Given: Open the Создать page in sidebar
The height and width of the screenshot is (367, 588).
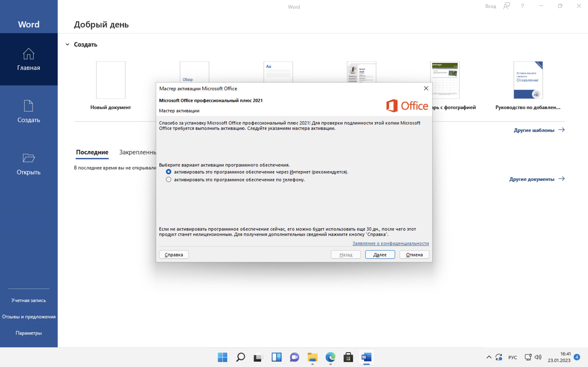Looking at the screenshot, I should (x=29, y=112).
